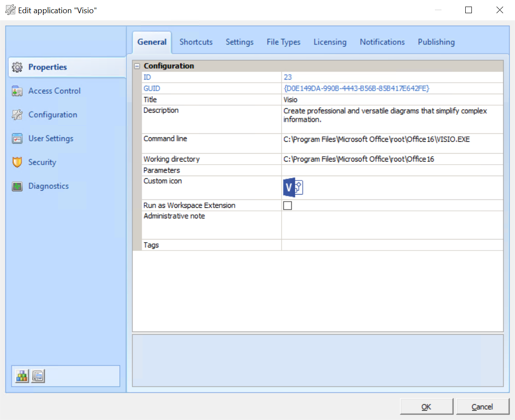Click the stacked windows icon at bottom-left
The height and width of the screenshot is (420, 515).
(x=38, y=376)
